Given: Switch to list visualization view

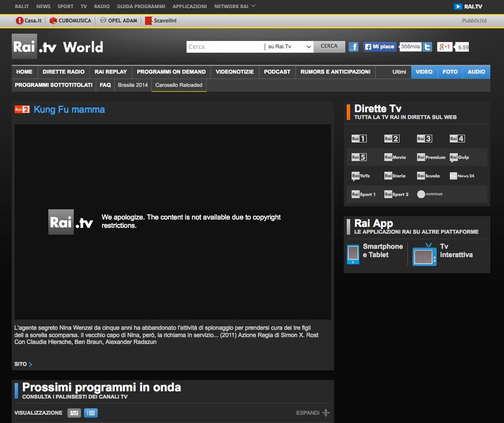Looking at the screenshot, I should [91, 413].
